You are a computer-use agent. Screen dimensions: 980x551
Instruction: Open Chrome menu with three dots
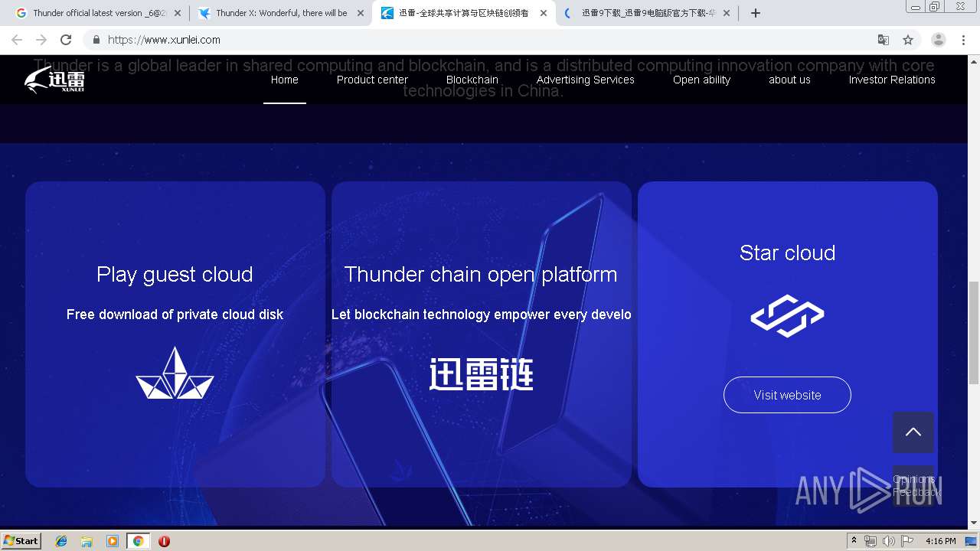click(963, 40)
